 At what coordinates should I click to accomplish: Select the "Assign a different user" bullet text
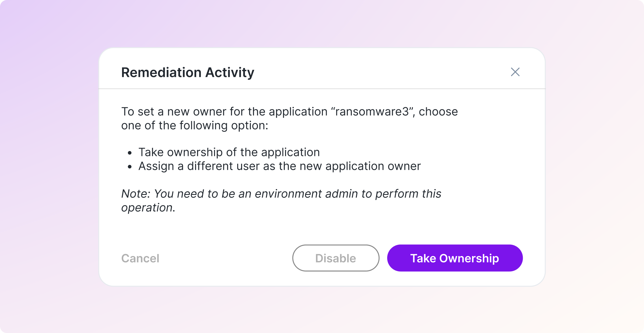click(x=279, y=166)
